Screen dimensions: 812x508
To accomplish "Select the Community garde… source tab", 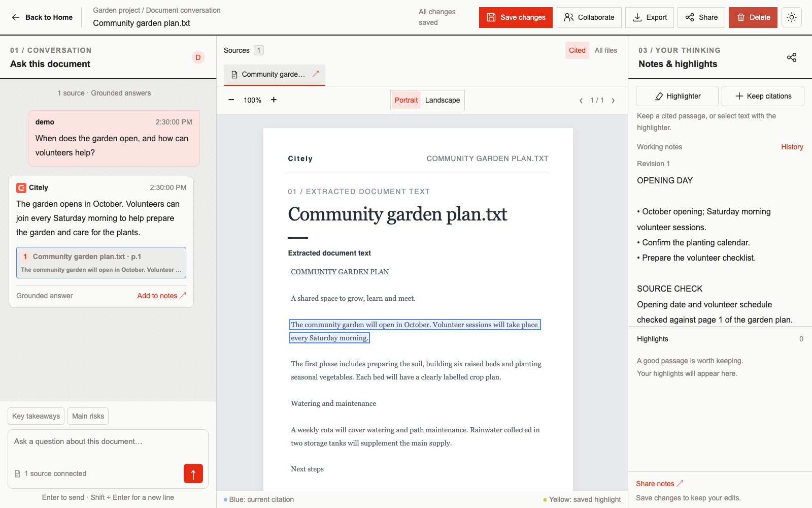I will pyautogui.click(x=275, y=75).
